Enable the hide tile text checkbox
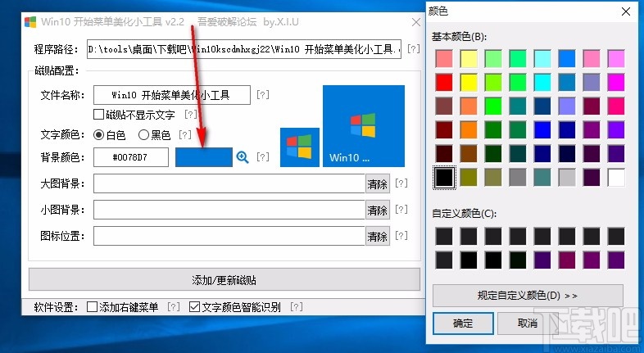 (x=98, y=114)
